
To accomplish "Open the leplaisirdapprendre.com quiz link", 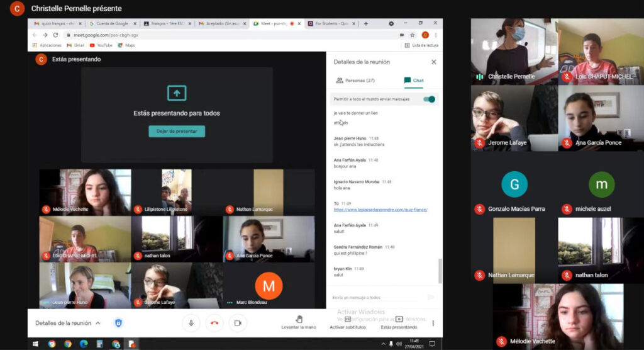I will point(380,210).
